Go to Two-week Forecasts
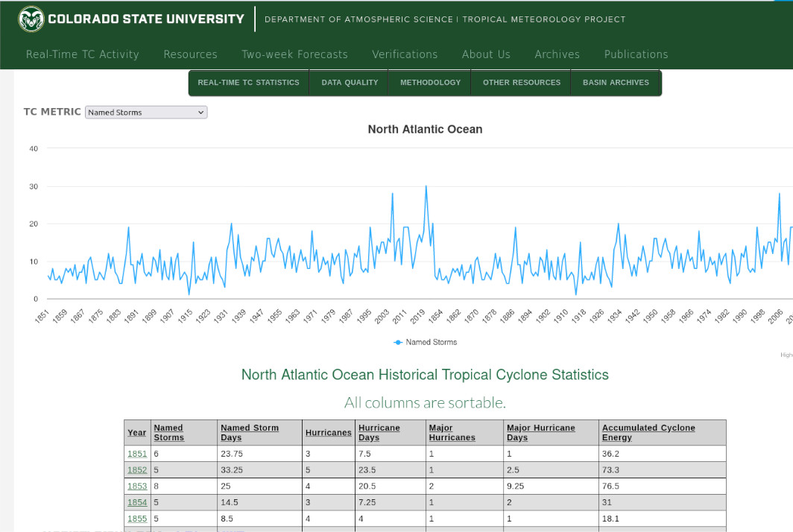This screenshot has width=793, height=532. [294, 54]
